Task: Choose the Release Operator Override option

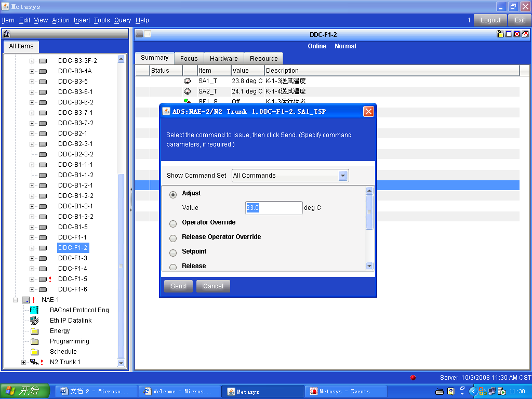Action: (x=173, y=238)
